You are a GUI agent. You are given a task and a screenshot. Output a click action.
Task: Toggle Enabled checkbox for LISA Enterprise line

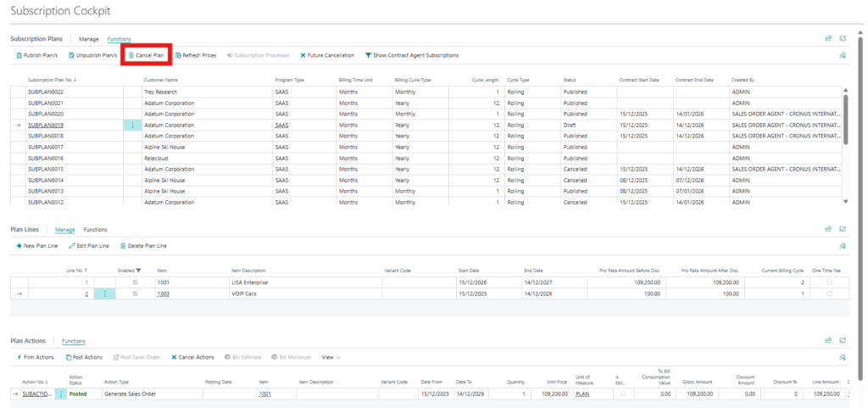tap(134, 282)
